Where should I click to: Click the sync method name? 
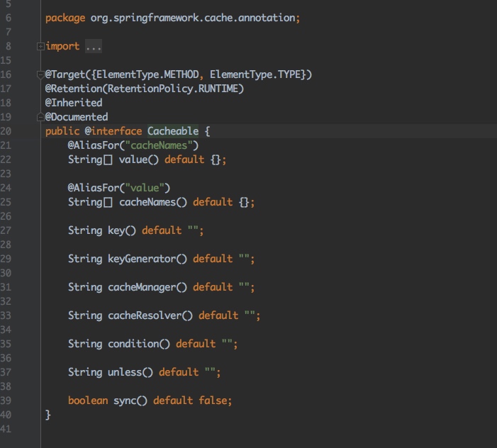pyautogui.click(x=124, y=401)
